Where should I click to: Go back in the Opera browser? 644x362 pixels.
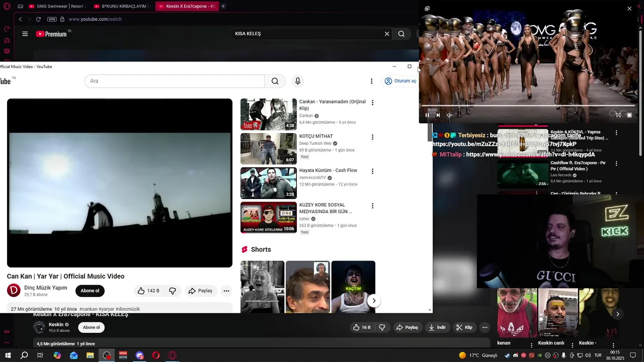click(20, 19)
